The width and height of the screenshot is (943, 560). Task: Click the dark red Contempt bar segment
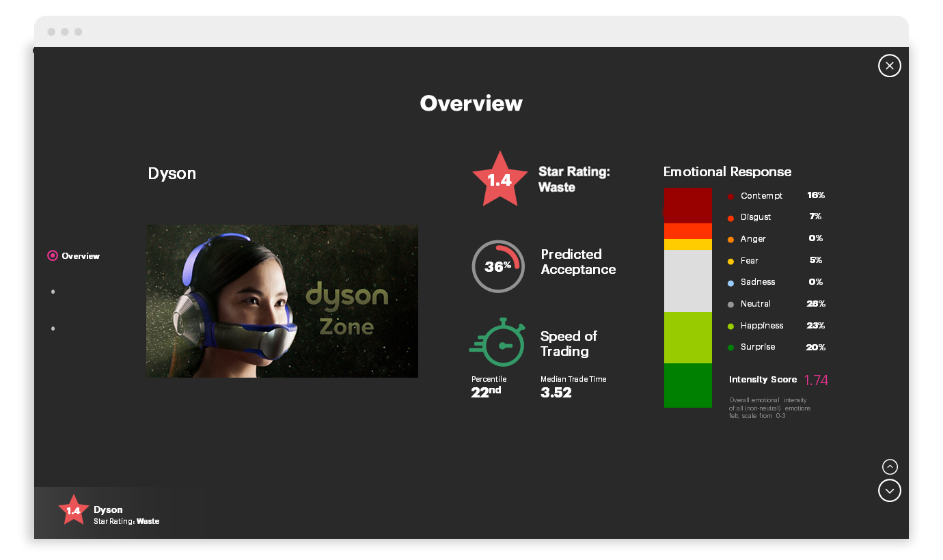pyautogui.click(x=687, y=206)
